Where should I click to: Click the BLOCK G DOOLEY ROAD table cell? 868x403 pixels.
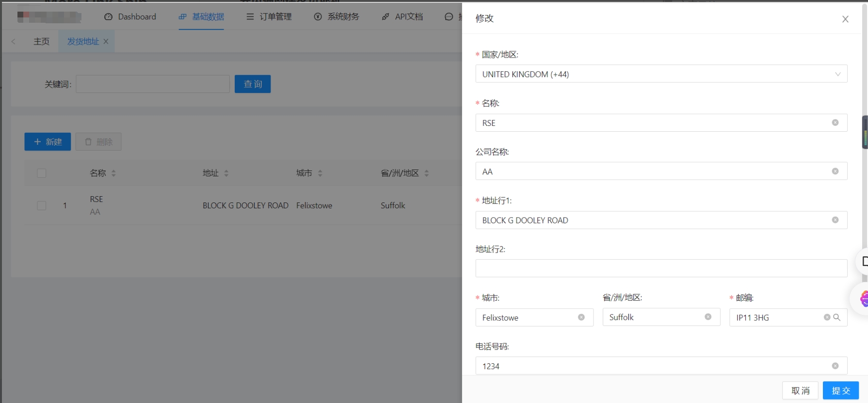(x=245, y=205)
